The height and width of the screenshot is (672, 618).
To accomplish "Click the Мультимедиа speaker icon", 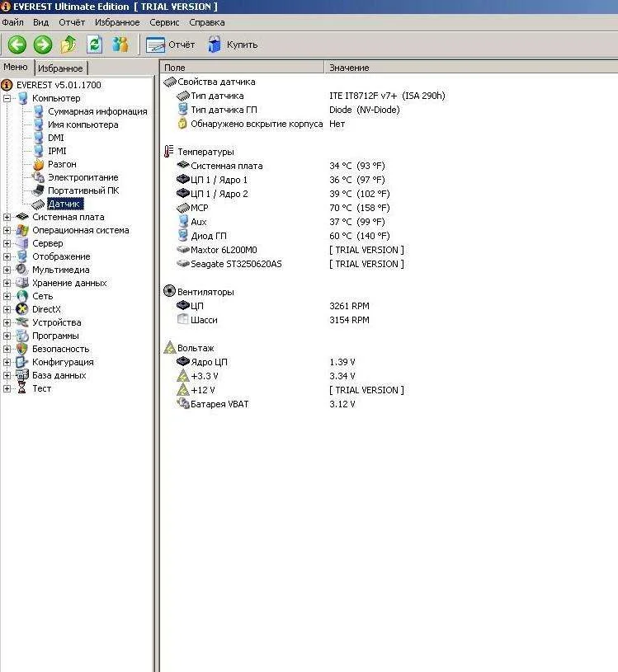I will 22,270.
